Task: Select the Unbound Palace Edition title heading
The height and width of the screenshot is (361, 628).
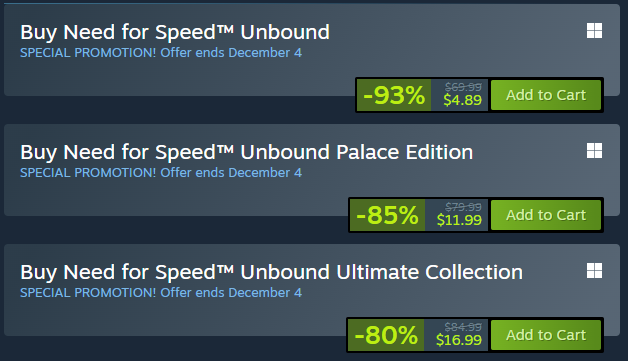Action: 247,152
